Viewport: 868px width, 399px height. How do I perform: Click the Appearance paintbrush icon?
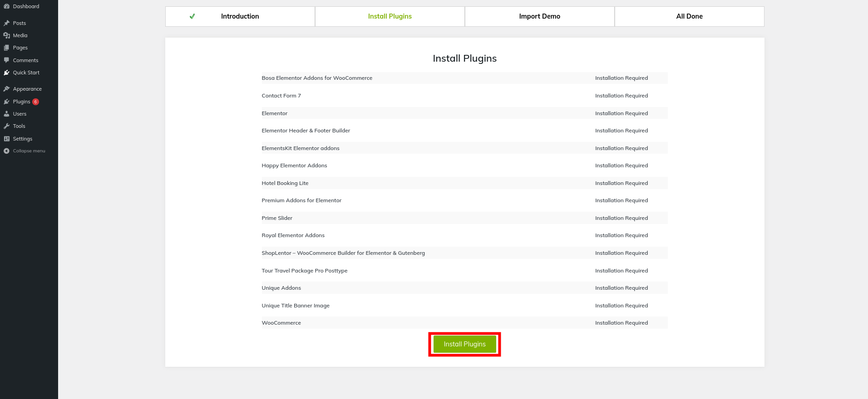(x=6, y=89)
